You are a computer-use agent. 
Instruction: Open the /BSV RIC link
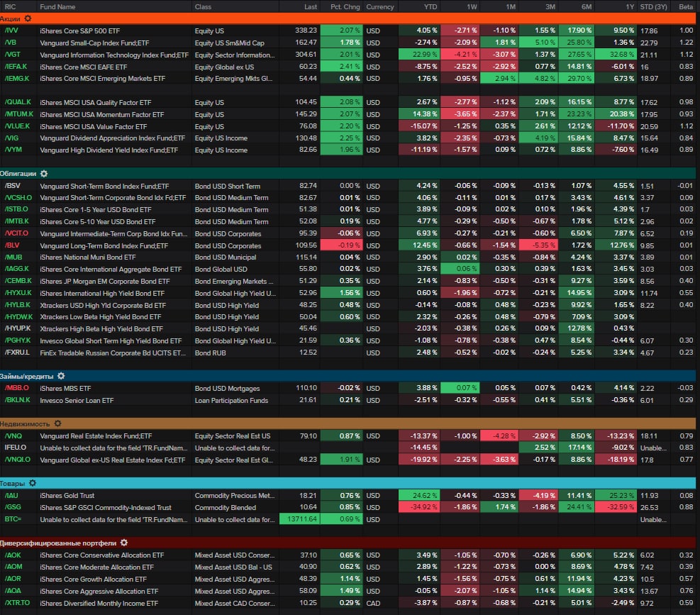[12, 185]
